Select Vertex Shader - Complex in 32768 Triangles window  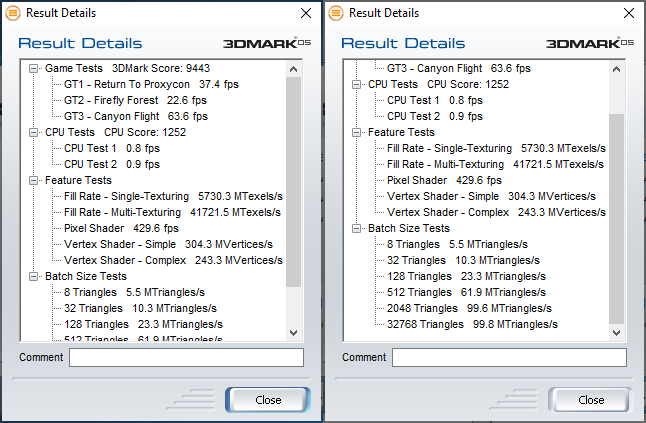pos(496,213)
